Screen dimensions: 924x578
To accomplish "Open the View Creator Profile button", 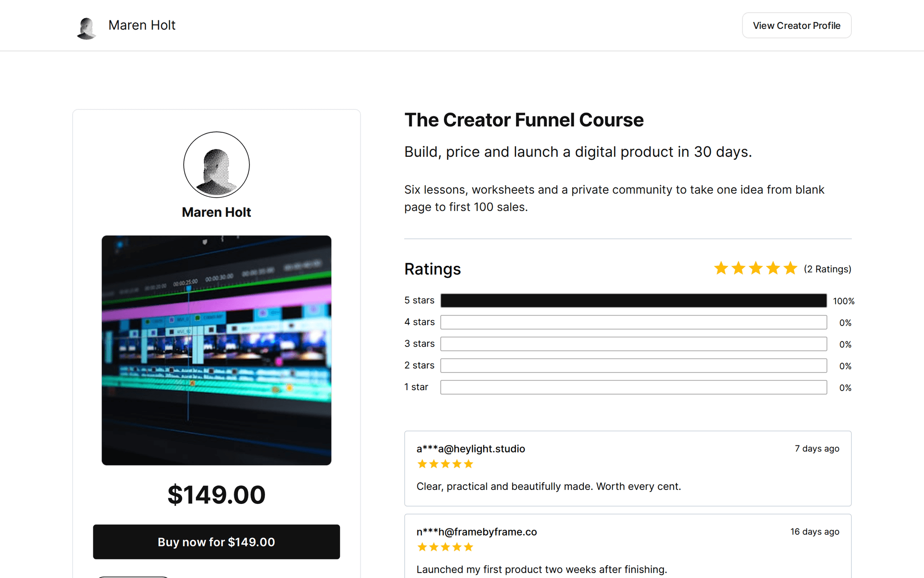I will coord(797,25).
